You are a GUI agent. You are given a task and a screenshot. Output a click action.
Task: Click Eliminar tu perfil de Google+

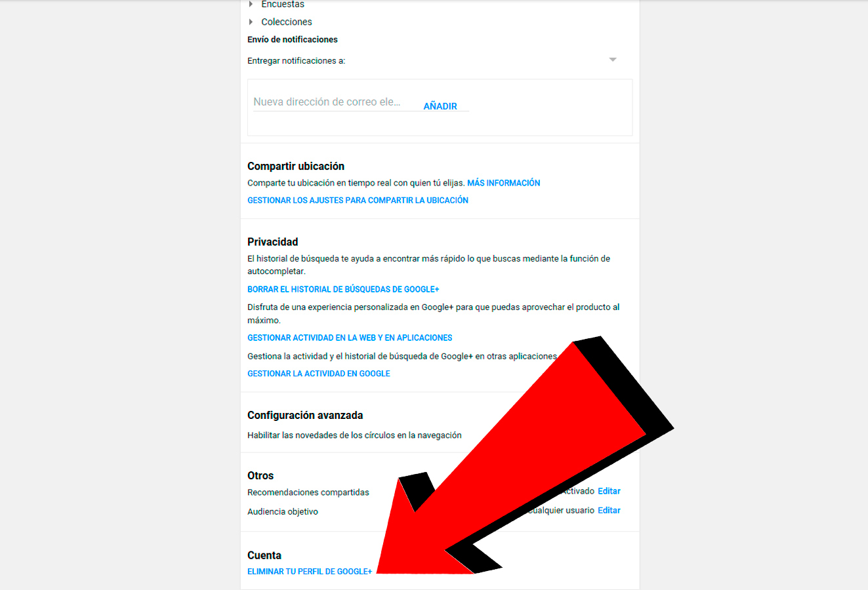pyautogui.click(x=310, y=572)
